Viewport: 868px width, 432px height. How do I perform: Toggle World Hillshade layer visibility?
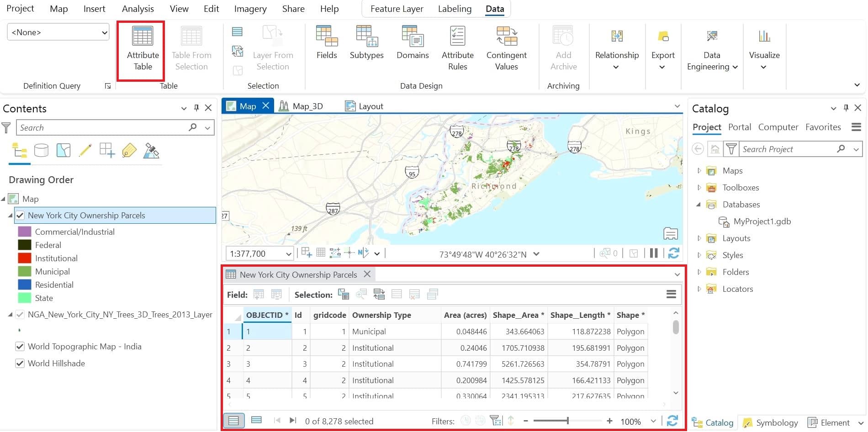[20, 363]
